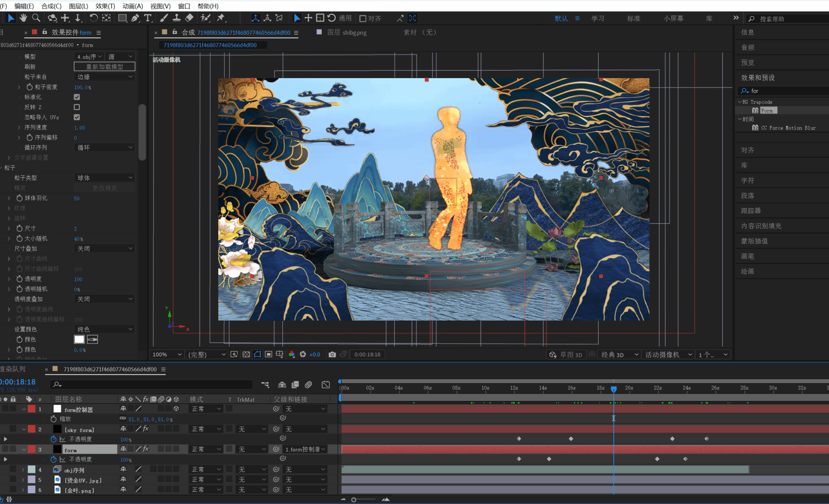Select the Rotation tool
This screenshot has height=504, width=829.
point(94,18)
